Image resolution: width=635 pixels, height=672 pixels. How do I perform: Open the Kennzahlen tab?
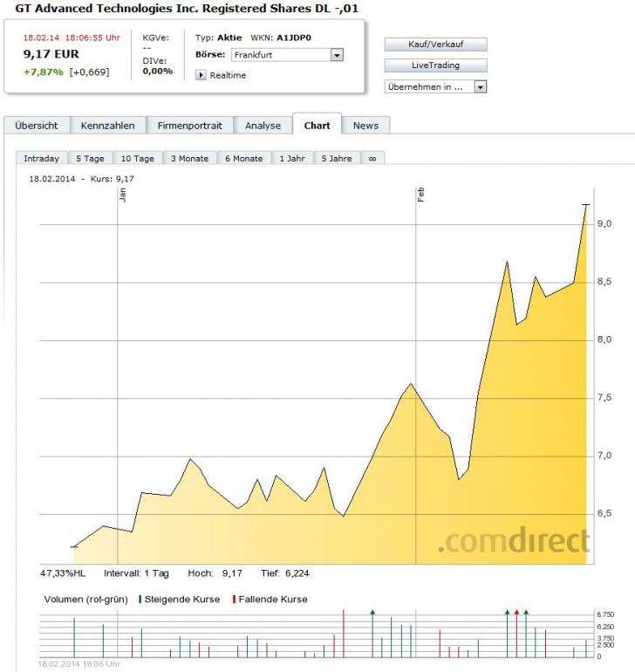click(x=107, y=126)
